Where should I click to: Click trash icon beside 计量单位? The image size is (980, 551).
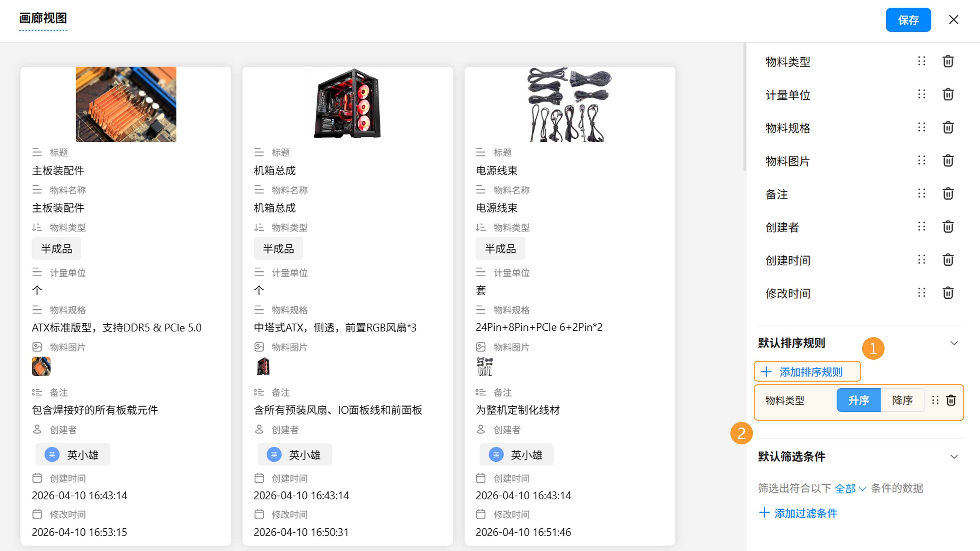tap(948, 94)
